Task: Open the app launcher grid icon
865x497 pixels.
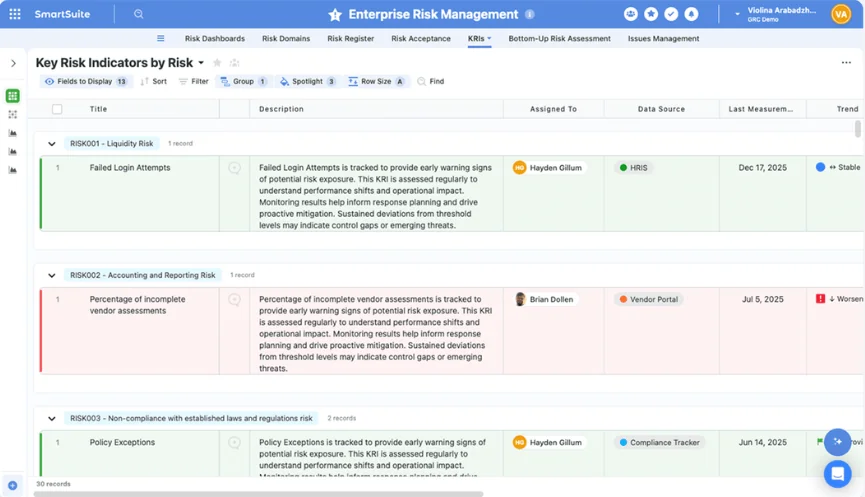Action: pos(15,14)
